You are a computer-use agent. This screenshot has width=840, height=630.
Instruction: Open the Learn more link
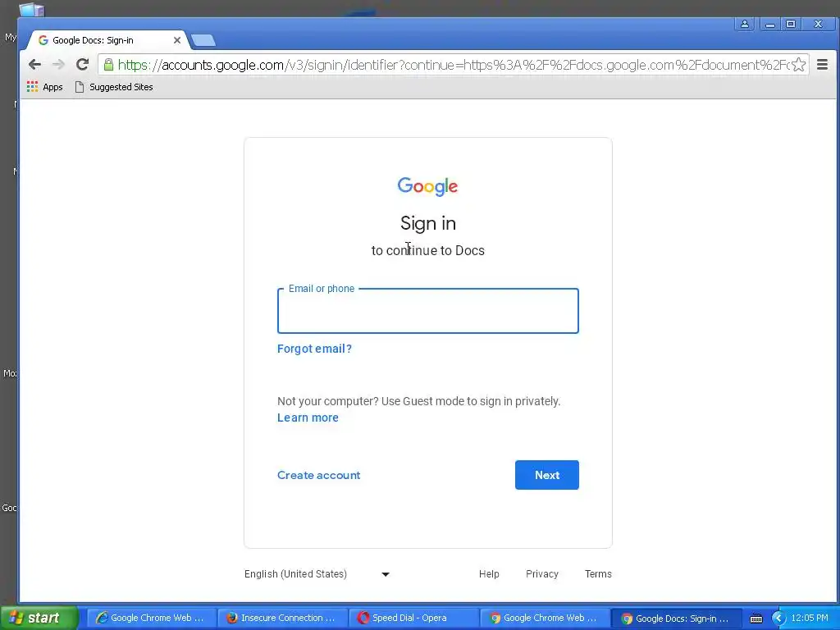pyautogui.click(x=308, y=418)
